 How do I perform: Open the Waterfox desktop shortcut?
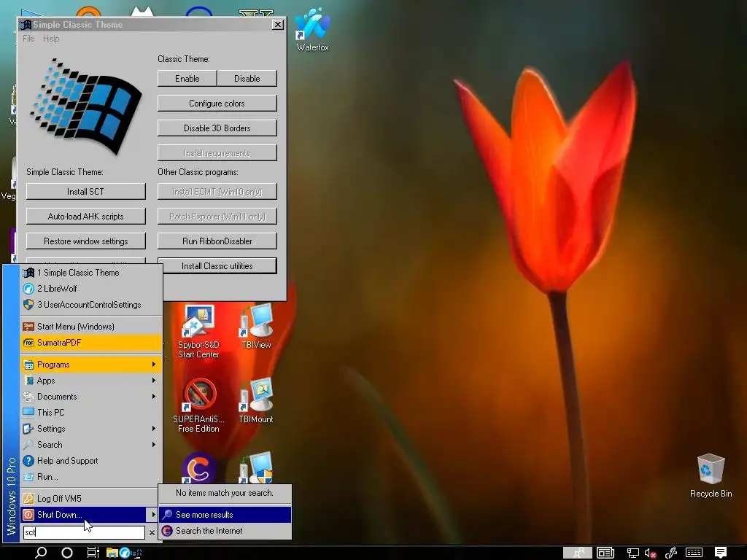coord(312,29)
